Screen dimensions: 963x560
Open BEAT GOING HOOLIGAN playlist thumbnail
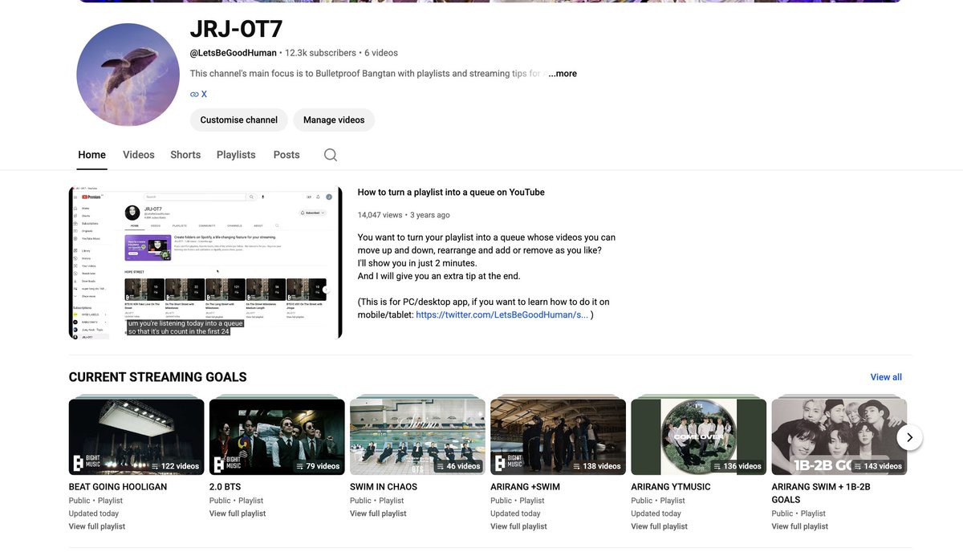tap(136, 437)
